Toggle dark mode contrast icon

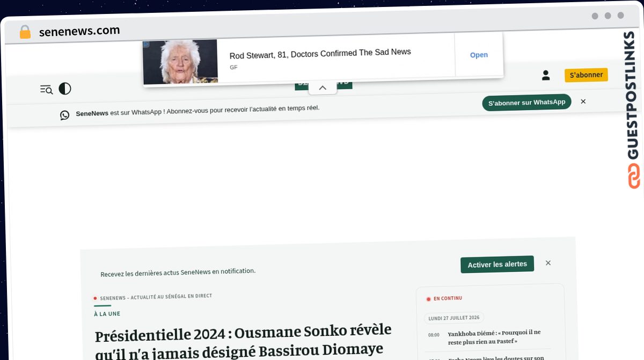(65, 89)
